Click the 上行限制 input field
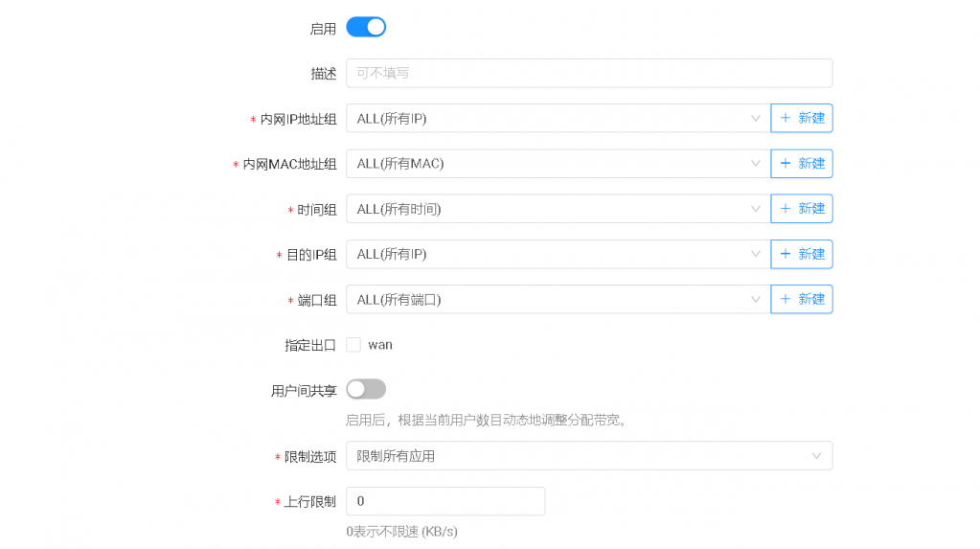The height and width of the screenshot is (549, 980). click(445, 501)
